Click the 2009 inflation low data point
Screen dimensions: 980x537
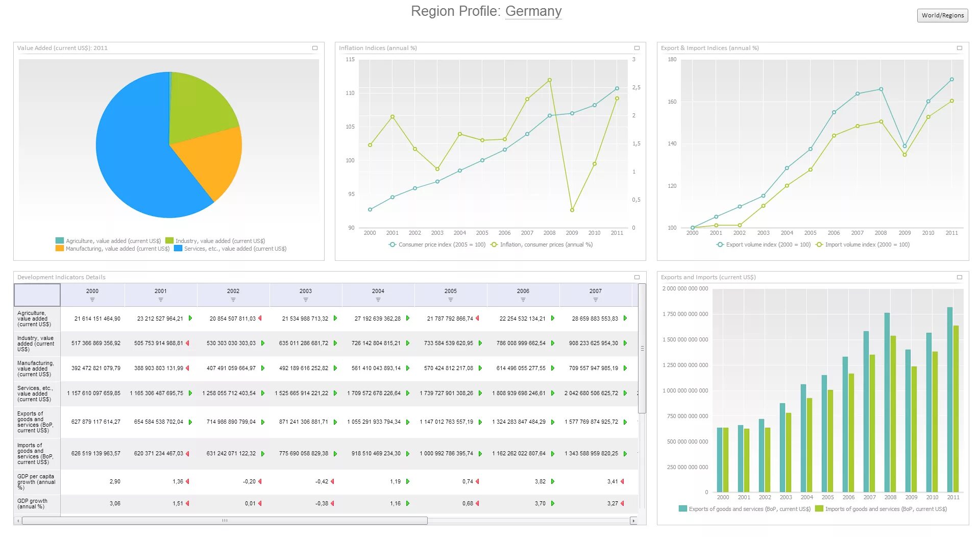click(572, 210)
